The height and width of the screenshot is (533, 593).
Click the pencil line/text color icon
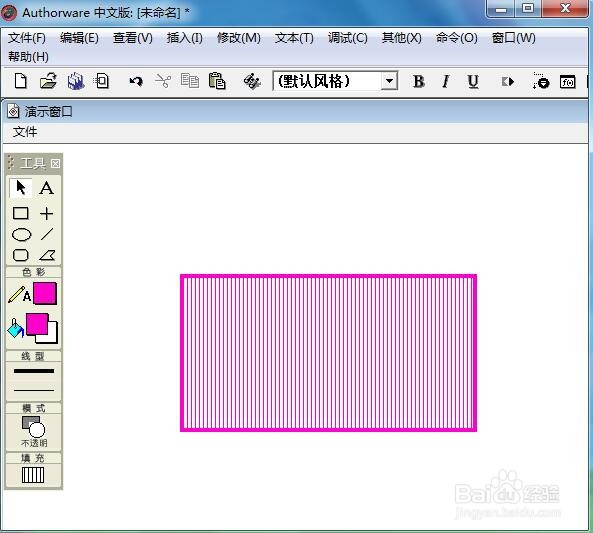[x=19, y=294]
